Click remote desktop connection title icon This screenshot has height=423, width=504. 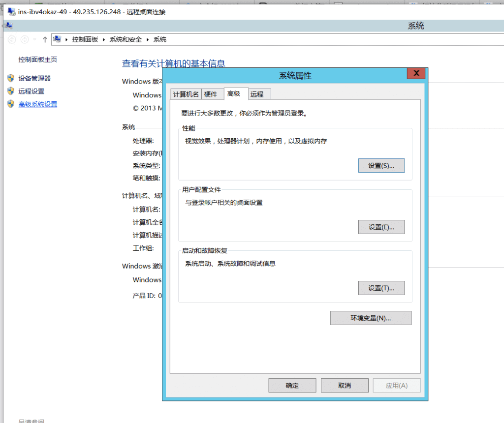coord(12,12)
